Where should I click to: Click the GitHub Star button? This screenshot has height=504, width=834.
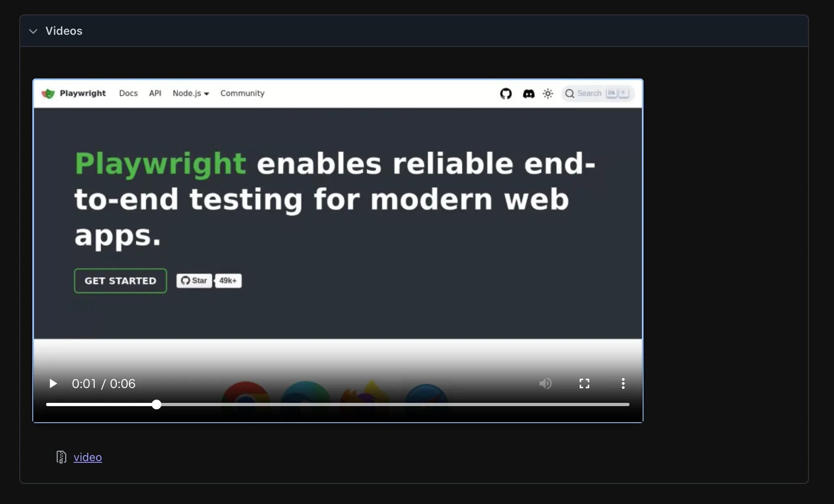194,281
